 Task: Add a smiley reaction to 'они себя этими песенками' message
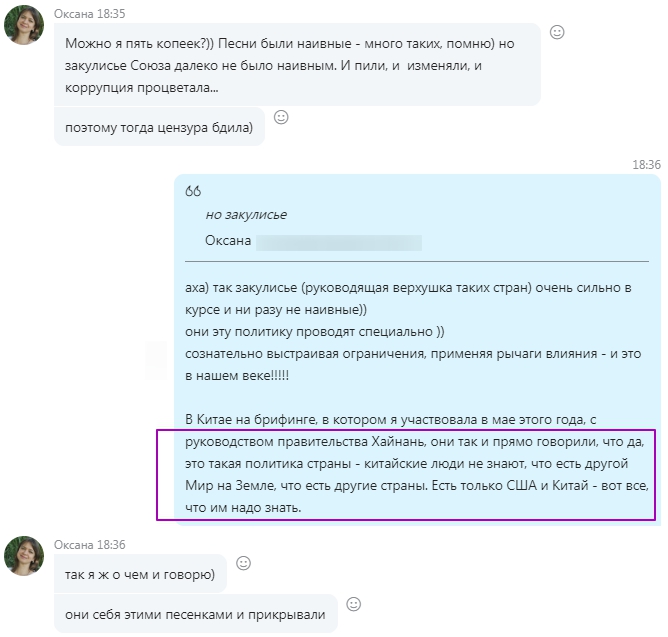click(354, 604)
